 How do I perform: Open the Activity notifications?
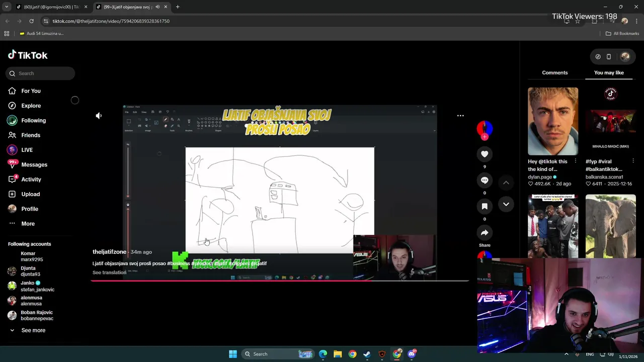click(x=31, y=179)
